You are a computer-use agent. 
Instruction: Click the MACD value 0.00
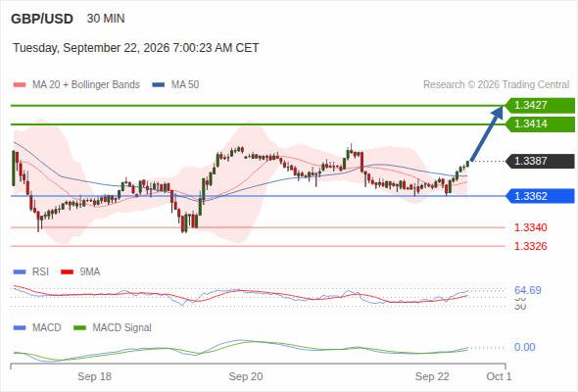point(525,347)
